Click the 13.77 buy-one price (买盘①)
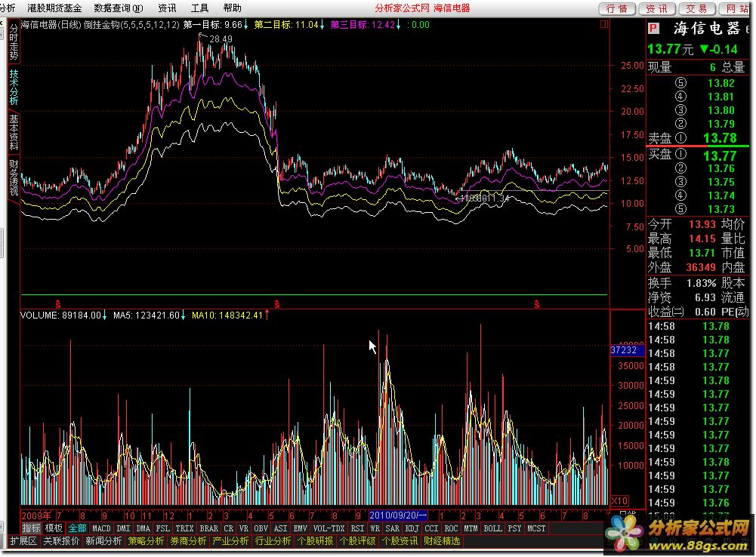The width and height of the screenshot is (756, 557). click(720, 155)
